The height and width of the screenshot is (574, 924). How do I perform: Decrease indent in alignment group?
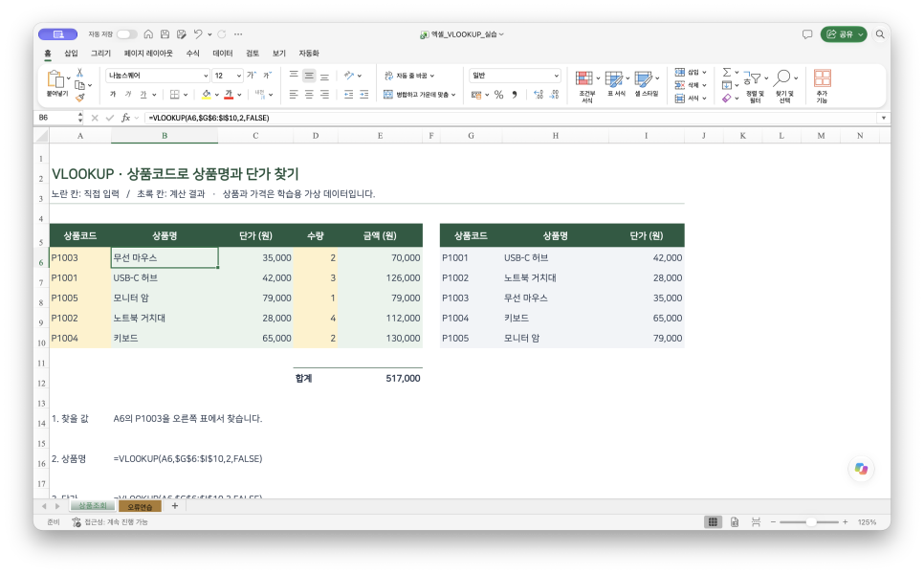pos(348,95)
